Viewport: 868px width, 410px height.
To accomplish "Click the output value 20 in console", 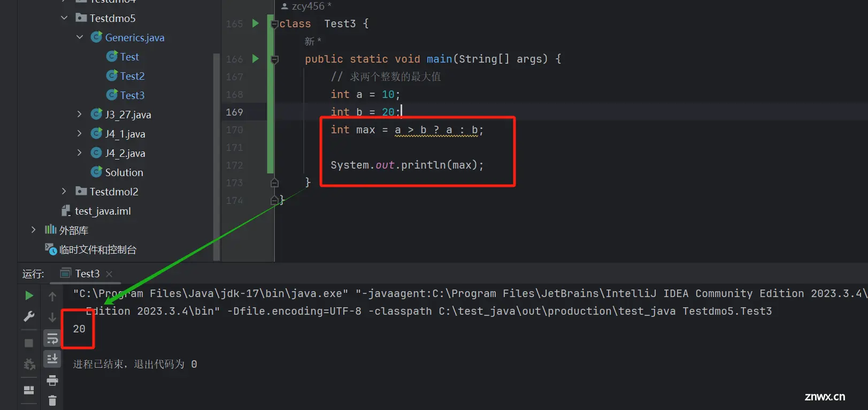I will click(x=79, y=329).
